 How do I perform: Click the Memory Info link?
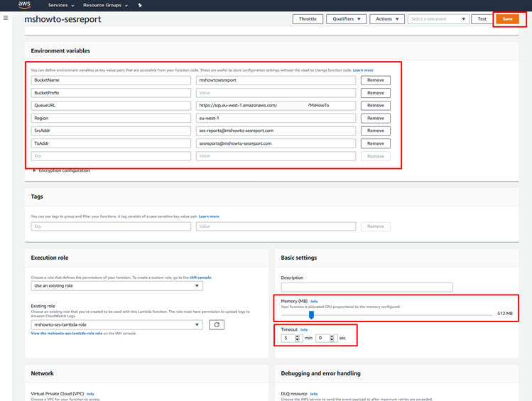(x=314, y=302)
